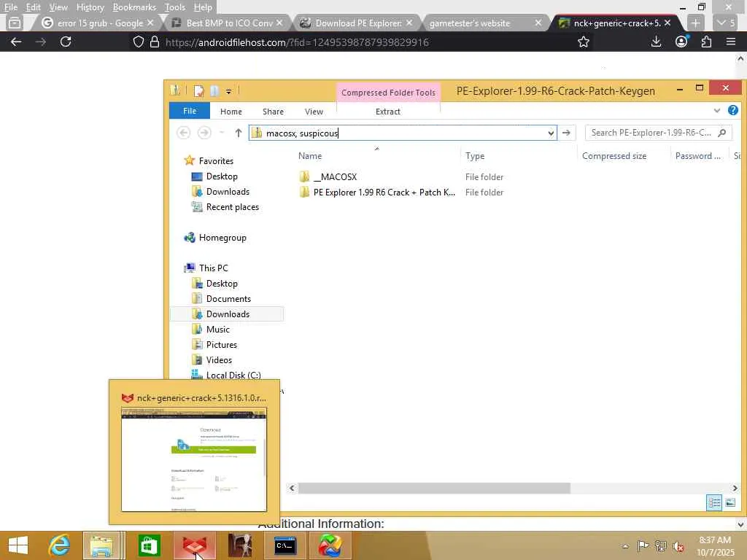Open the browser account icon
This screenshot has width=747, height=560.
tap(681, 42)
